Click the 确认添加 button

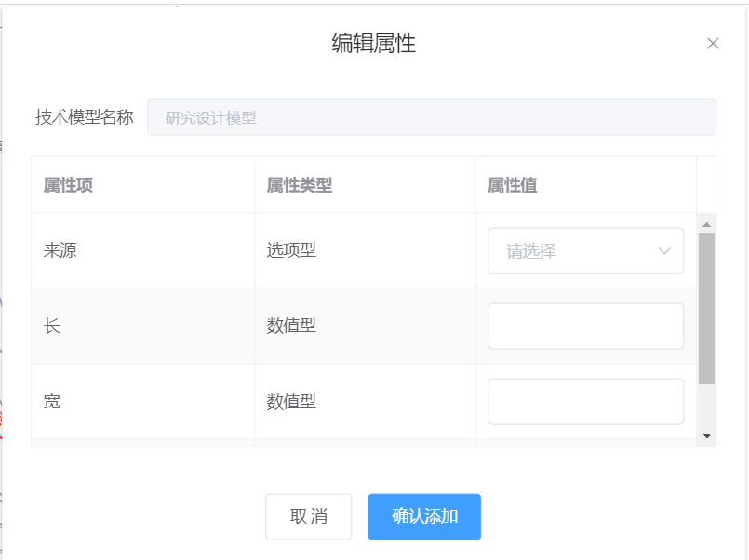[x=424, y=517]
